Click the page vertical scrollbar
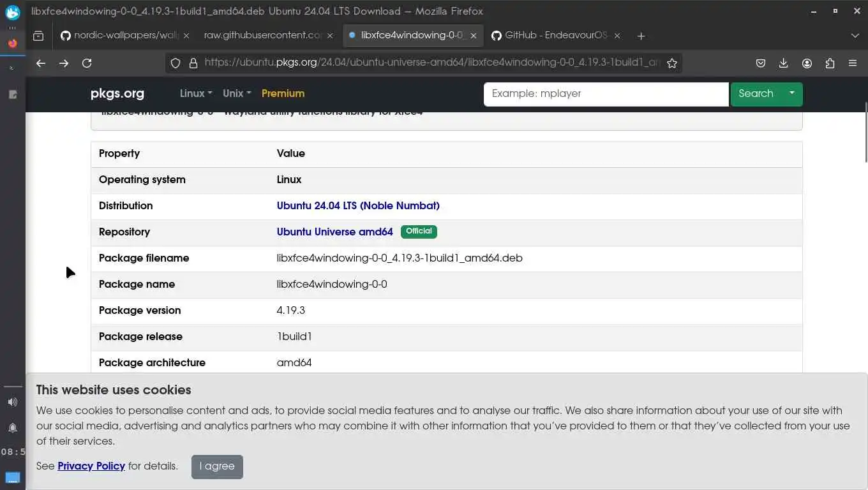The image size is (868, 490). [x=865, y=131]
